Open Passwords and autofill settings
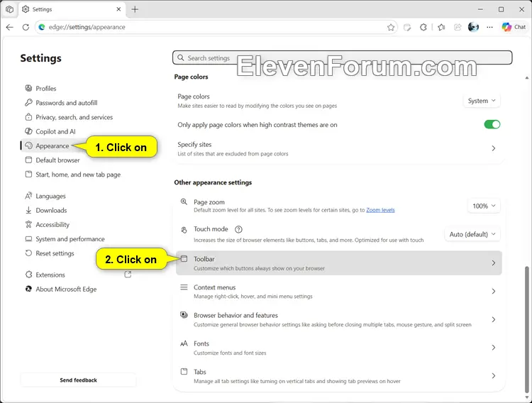The height and width of the screenshot is (403, 532). 67,103
